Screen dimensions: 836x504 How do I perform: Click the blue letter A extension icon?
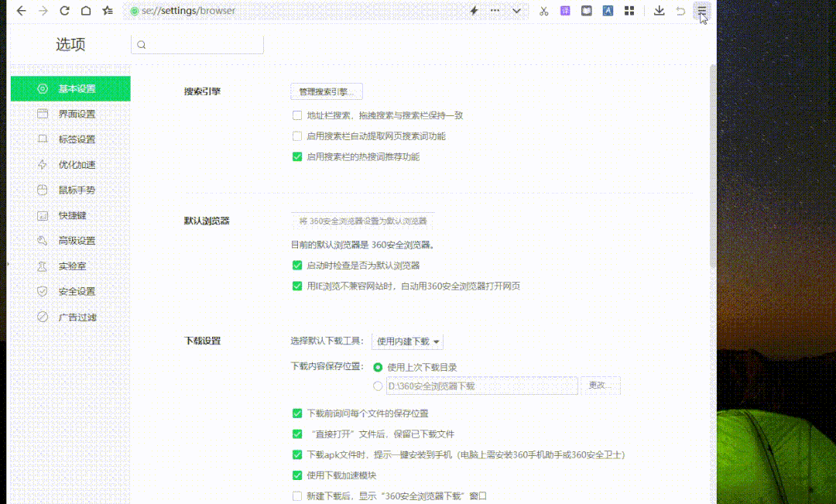click(608, 11)
